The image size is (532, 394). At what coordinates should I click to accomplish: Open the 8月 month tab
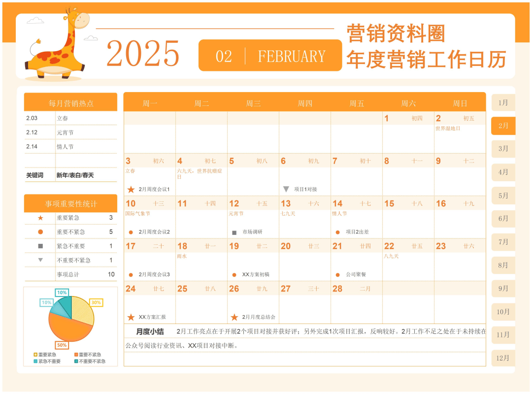[503, 265]
